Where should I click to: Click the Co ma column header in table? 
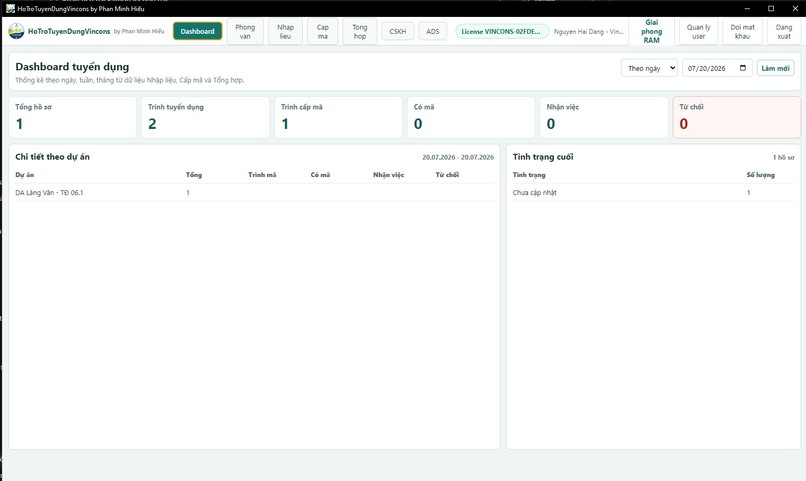[x=320, y=175]
